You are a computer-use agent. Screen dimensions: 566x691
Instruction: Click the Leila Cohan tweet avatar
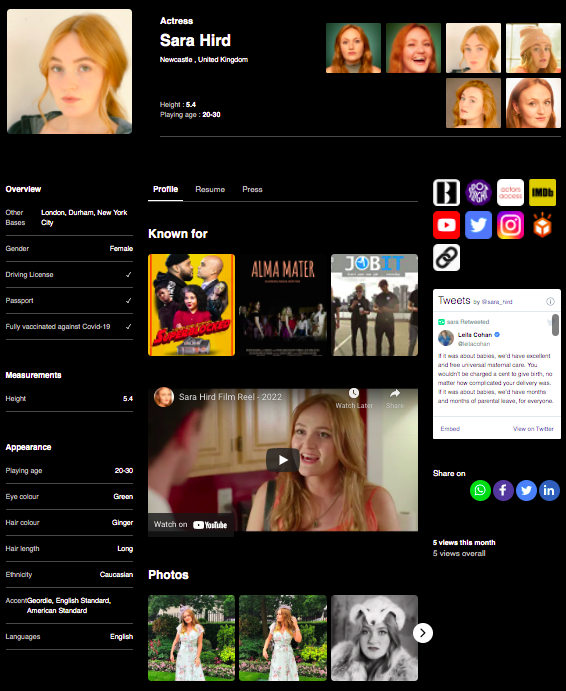(446, 338)
